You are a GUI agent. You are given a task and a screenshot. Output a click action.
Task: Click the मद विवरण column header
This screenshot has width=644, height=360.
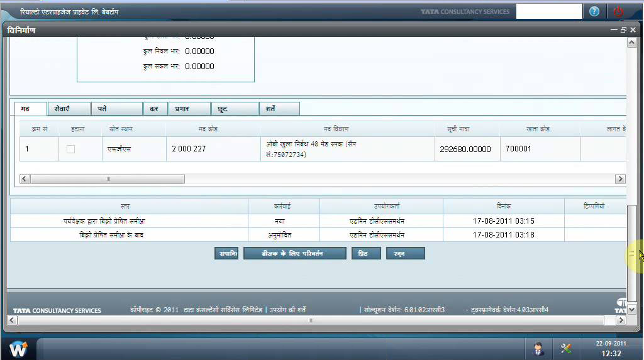[347, 129]
